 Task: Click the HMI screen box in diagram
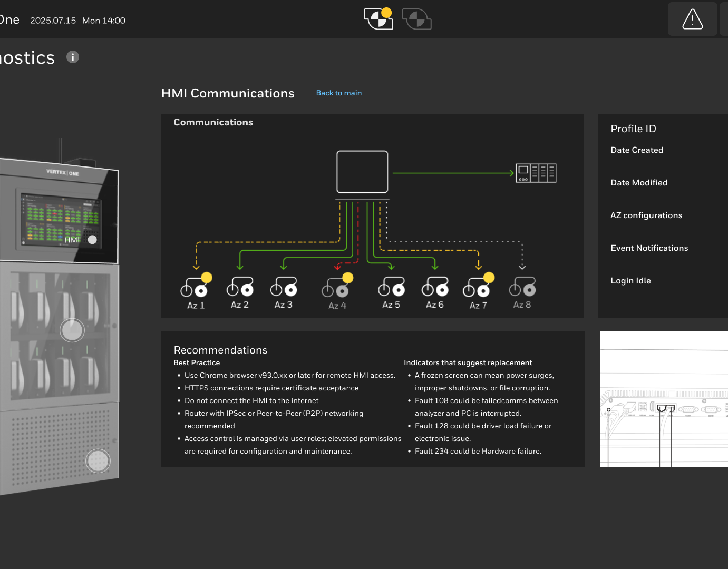tap(362, 172)
